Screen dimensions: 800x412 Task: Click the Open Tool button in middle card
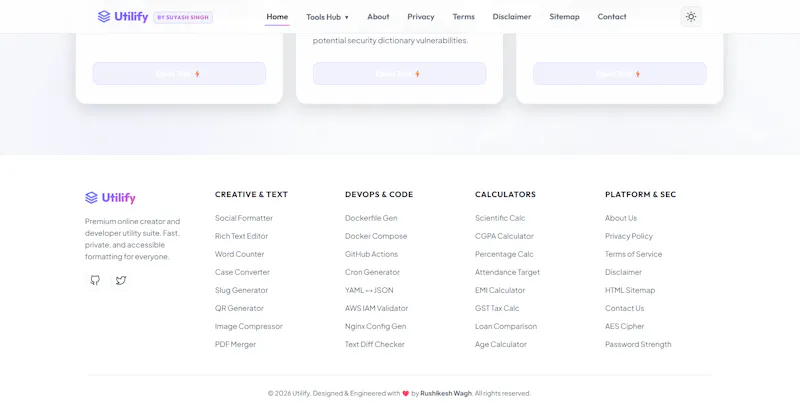coord(399,74)
